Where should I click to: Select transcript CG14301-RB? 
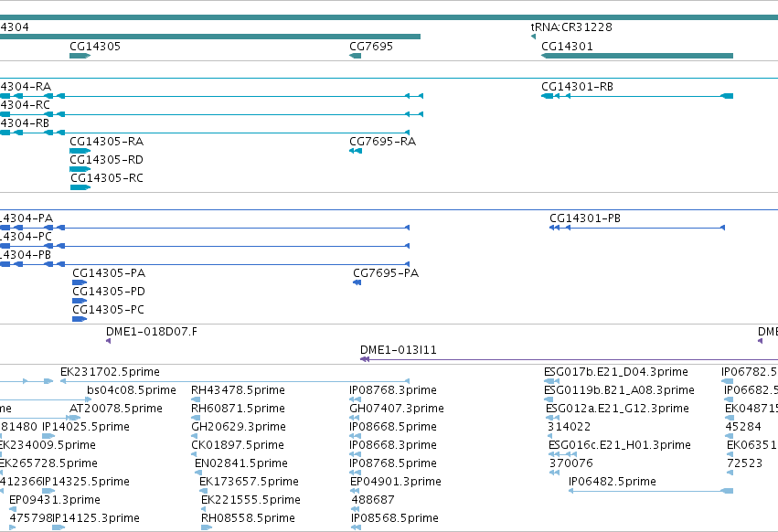[x=577, y=87]
